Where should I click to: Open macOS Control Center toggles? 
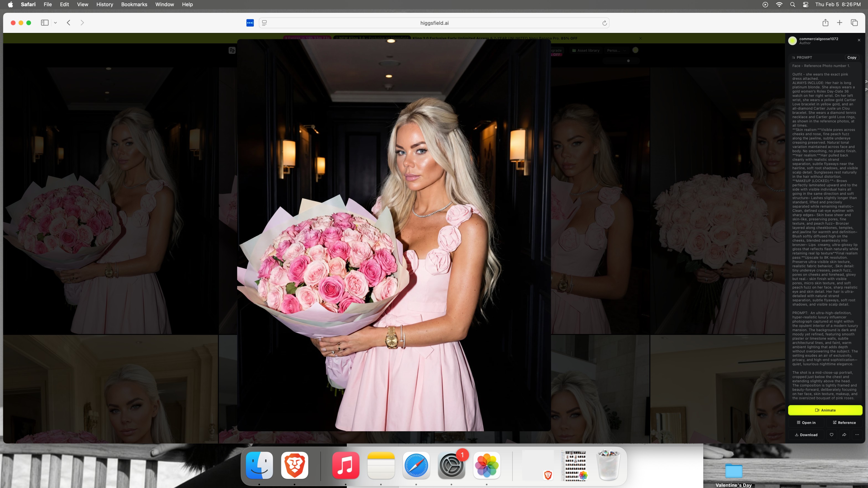(x=805, y=4)
